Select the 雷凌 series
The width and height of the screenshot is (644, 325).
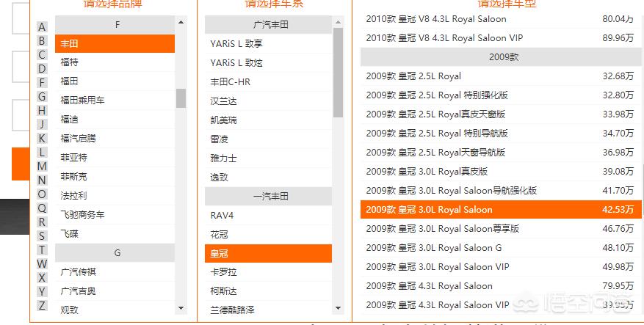[268, 139]
